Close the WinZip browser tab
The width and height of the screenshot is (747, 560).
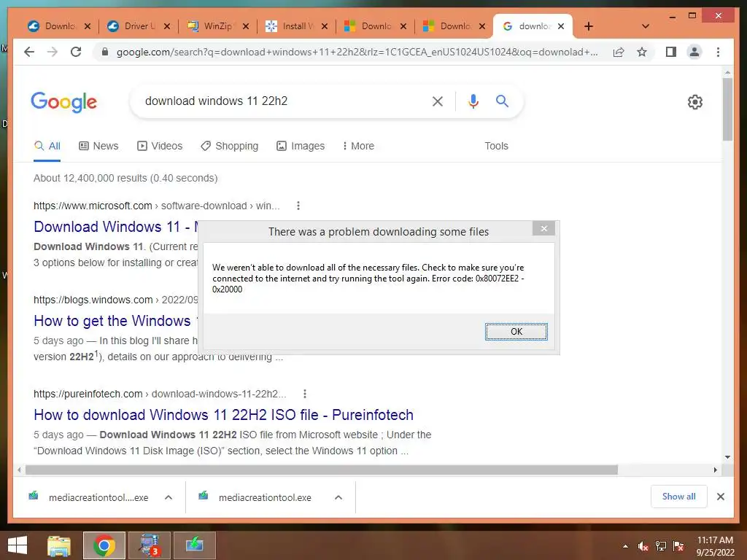coord(246,26)
